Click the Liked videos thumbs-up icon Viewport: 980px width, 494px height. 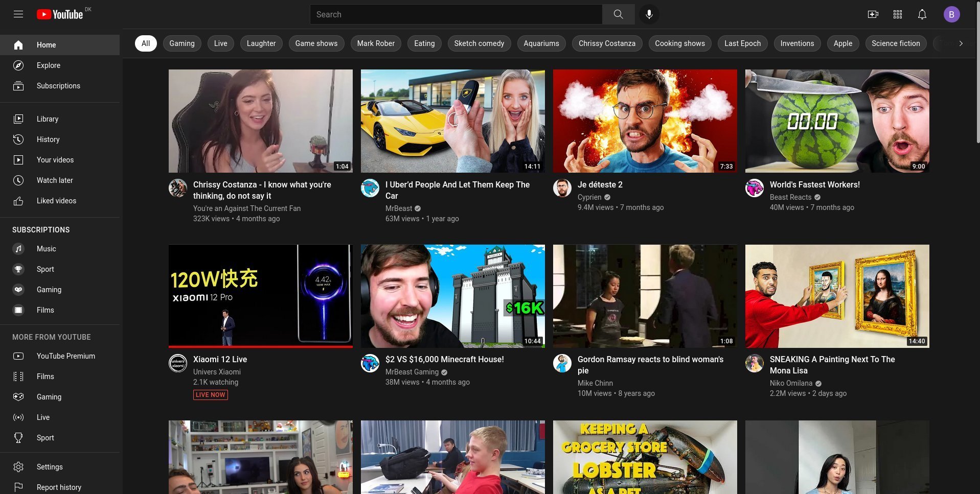tap(18, 201)
